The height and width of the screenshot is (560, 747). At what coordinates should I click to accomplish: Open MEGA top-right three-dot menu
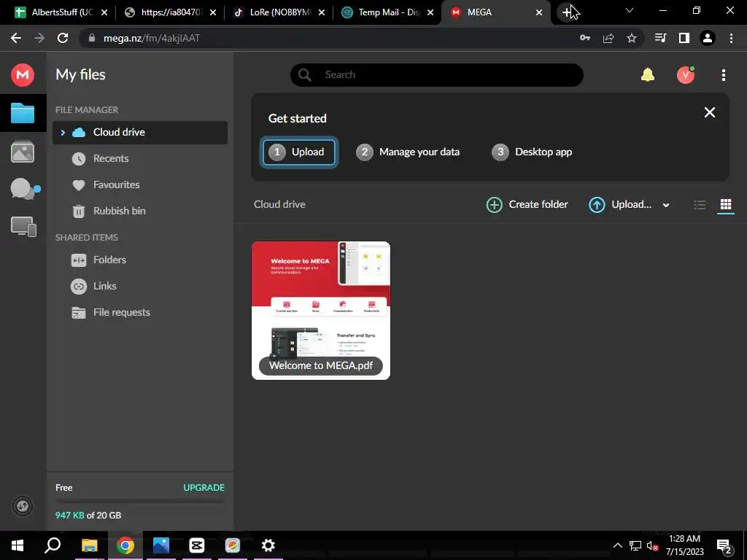[723, 75]
